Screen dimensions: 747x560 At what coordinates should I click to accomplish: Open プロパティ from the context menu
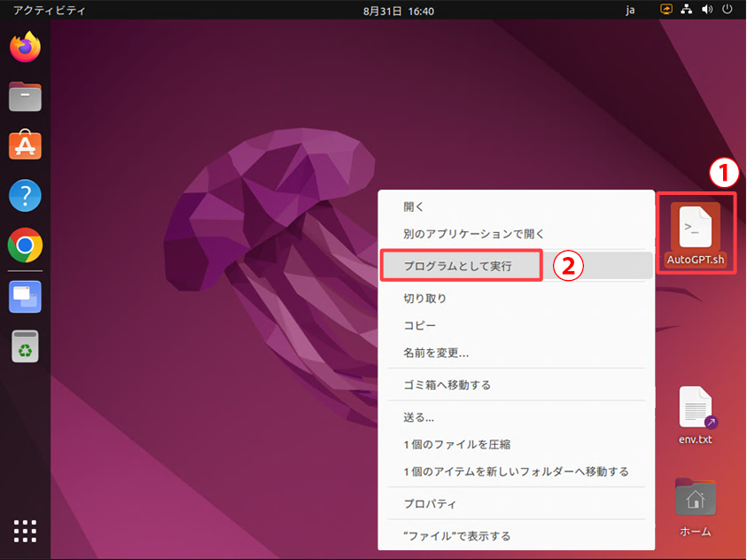(x=430, y=504)
